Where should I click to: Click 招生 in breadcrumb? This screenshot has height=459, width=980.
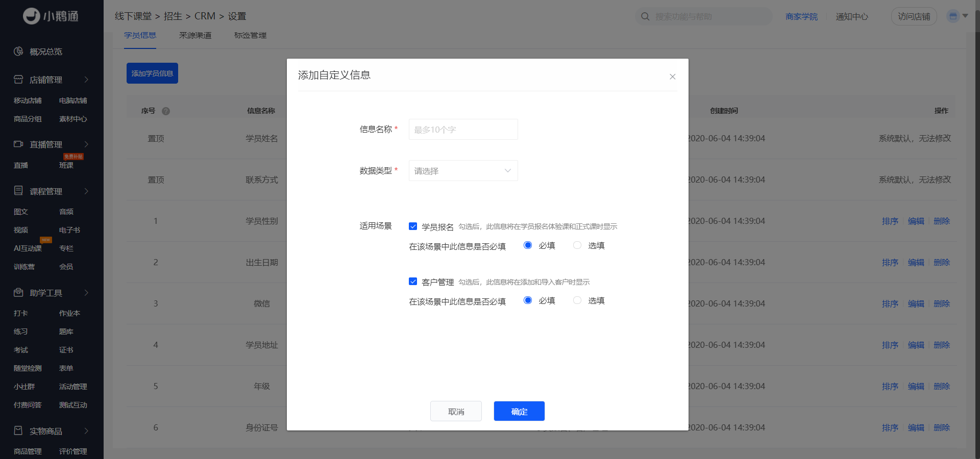click(x=173, y=16)
